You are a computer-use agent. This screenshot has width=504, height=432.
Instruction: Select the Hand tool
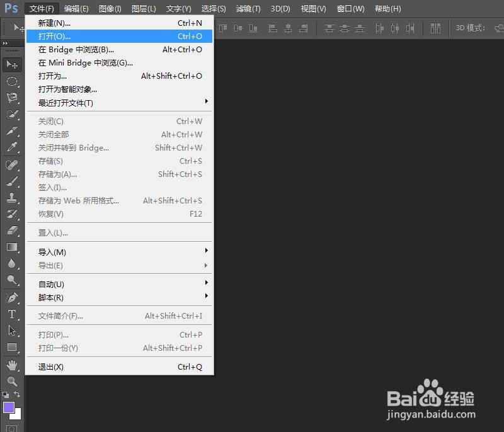[12, 365]
